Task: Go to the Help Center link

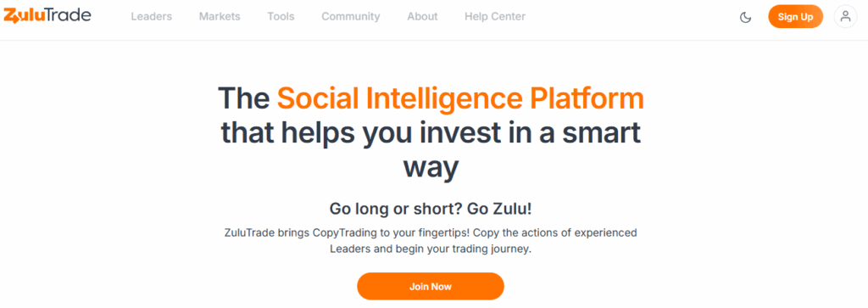Action: click(x=495, y=17)
